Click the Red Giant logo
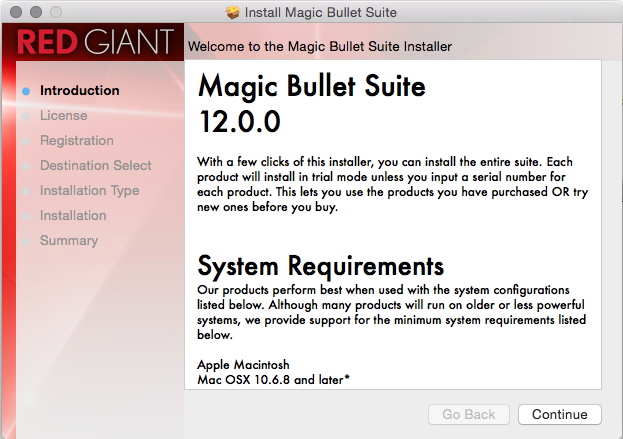 95,41
